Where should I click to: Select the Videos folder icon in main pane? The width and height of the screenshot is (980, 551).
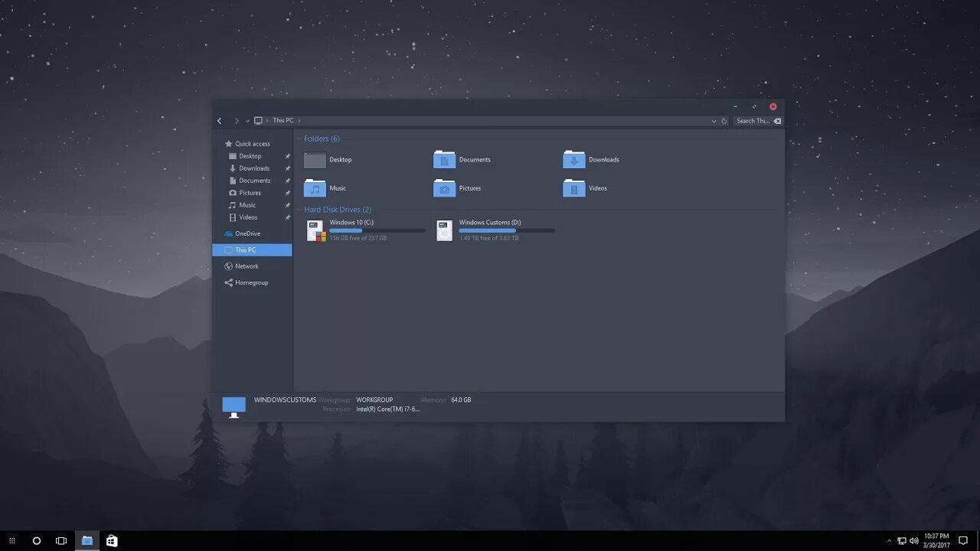573,188
